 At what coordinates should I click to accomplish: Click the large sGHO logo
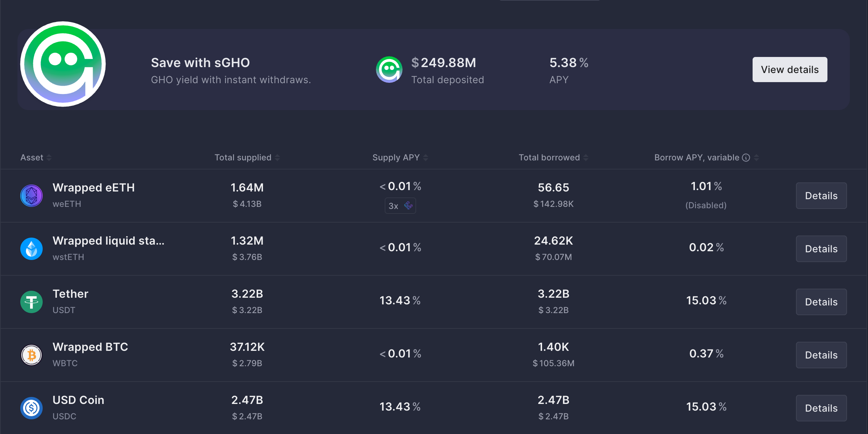click(x=63, y=64)
